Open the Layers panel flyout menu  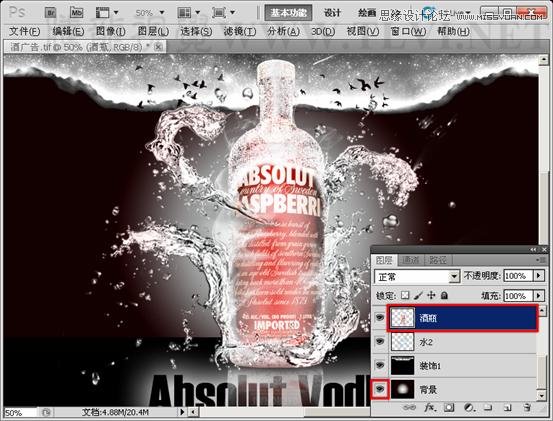coord(541,260)
